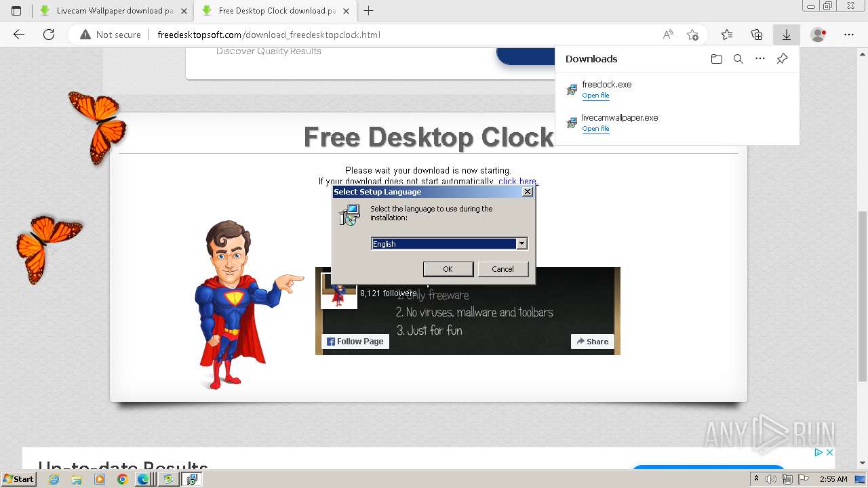Add this page to favorites
Screen dimensions: 868x488
click(x=692, y=35)
